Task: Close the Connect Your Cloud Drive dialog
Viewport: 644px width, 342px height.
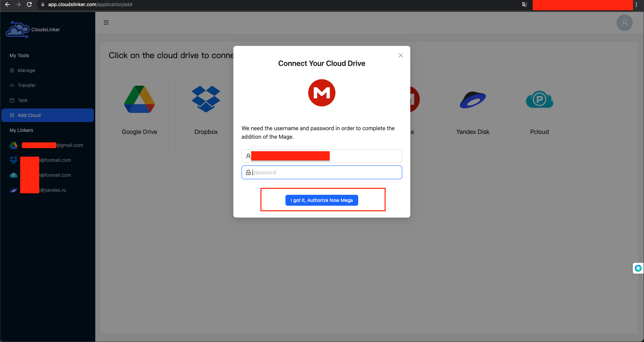Action: click(401, 55)
